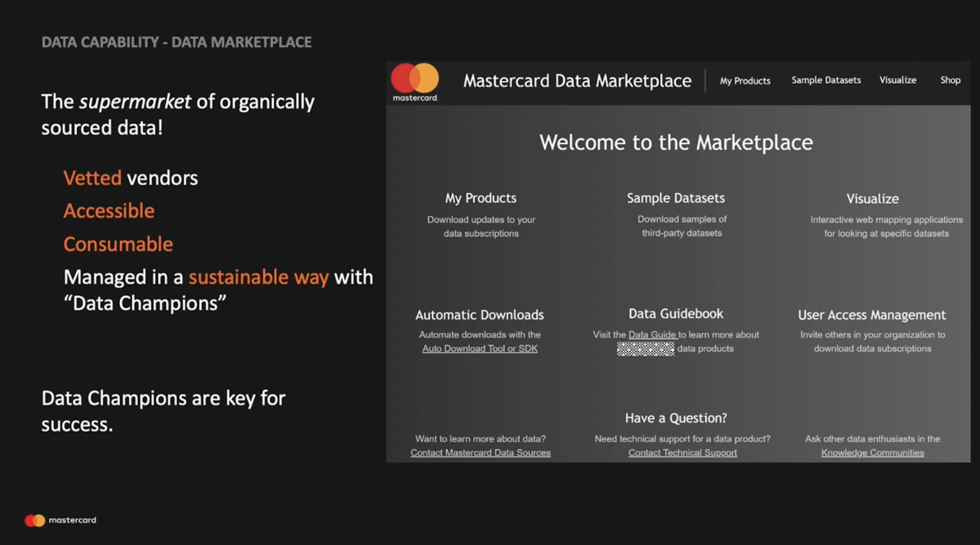Click Contact Technical Support link
The image size is (980, 545).
coord(682,453)
